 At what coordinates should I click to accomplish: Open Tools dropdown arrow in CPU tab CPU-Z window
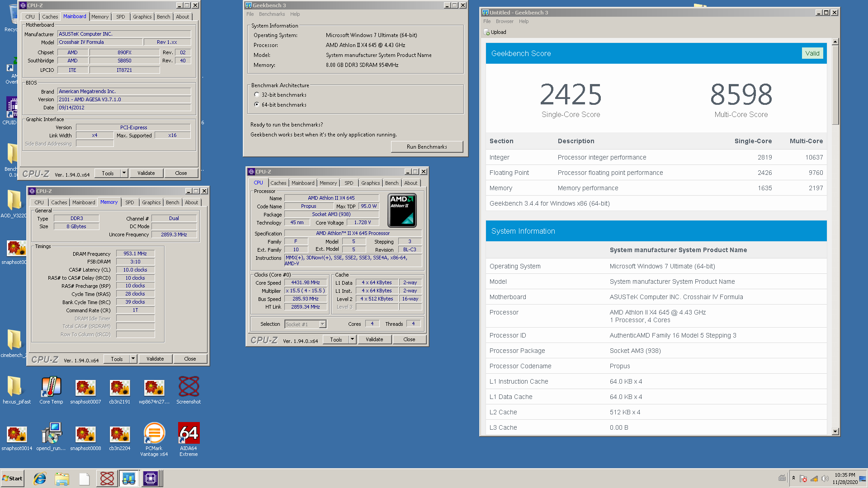tap(352, 339)
